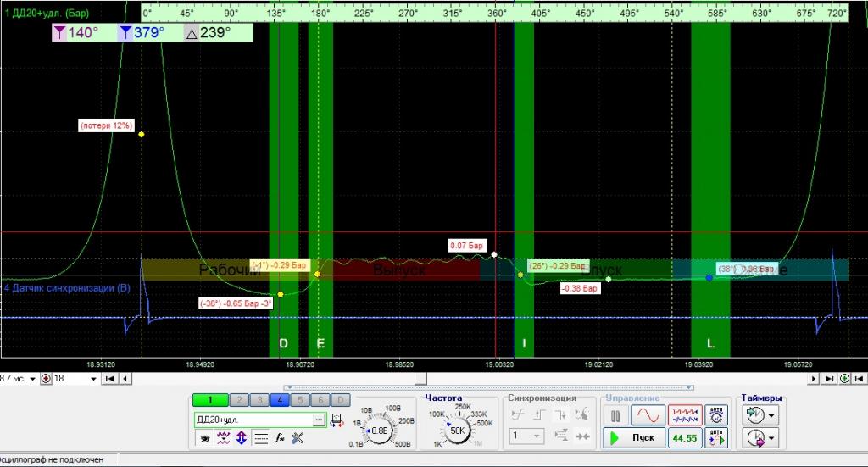Click the 44.55 value button

coord(685,437)
